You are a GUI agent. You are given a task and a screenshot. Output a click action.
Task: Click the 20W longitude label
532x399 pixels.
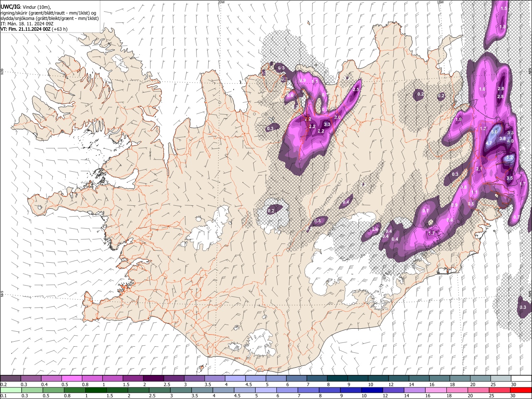tap(221, 2)
